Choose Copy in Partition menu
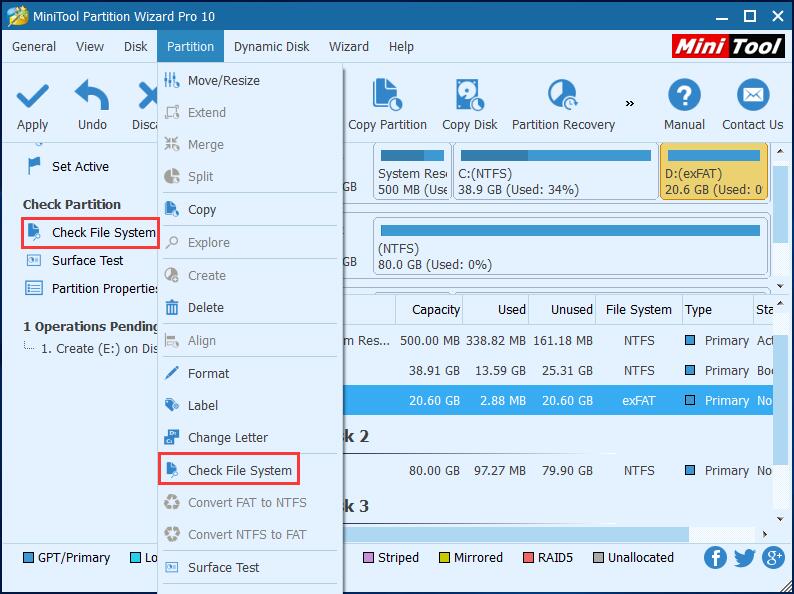 tap(202, 210)
